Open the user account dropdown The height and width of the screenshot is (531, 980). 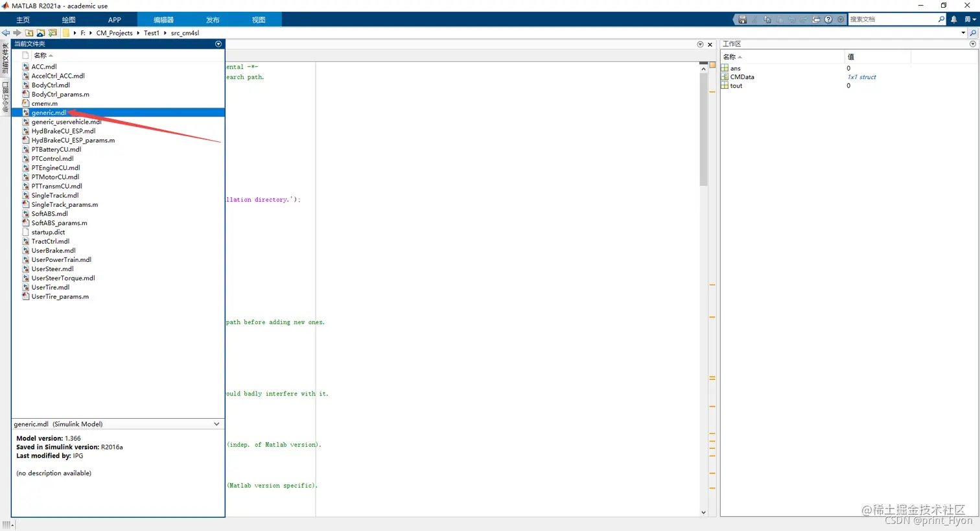[x=970, y=19]
